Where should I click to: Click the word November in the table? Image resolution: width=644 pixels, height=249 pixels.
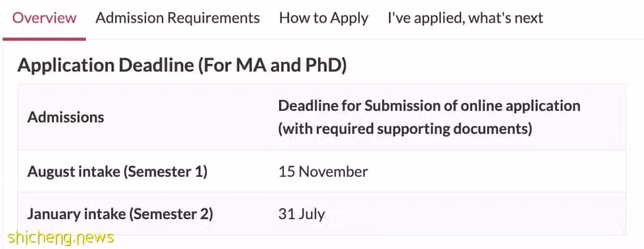(333, 172)
